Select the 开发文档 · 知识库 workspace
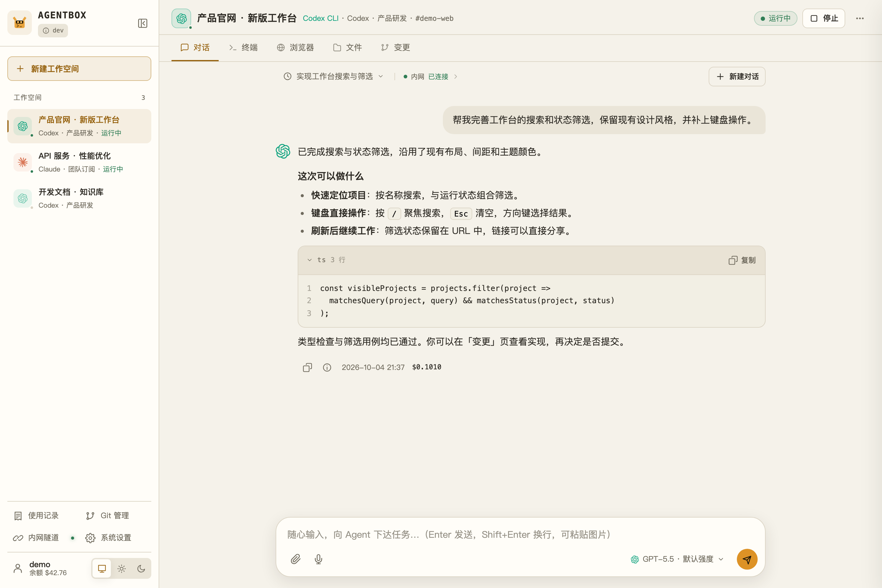This screenshot has height=588, width=882. (x=79, y=198)
